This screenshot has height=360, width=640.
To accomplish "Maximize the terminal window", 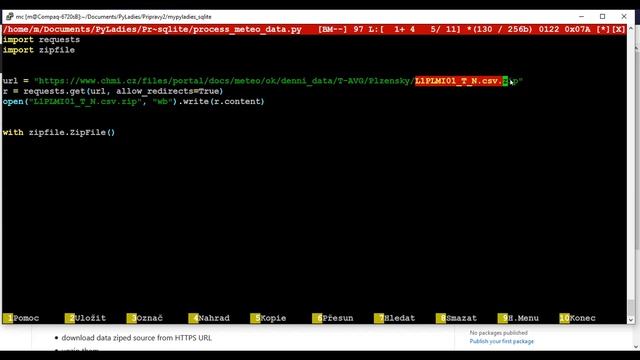I will tap(602, 16).
